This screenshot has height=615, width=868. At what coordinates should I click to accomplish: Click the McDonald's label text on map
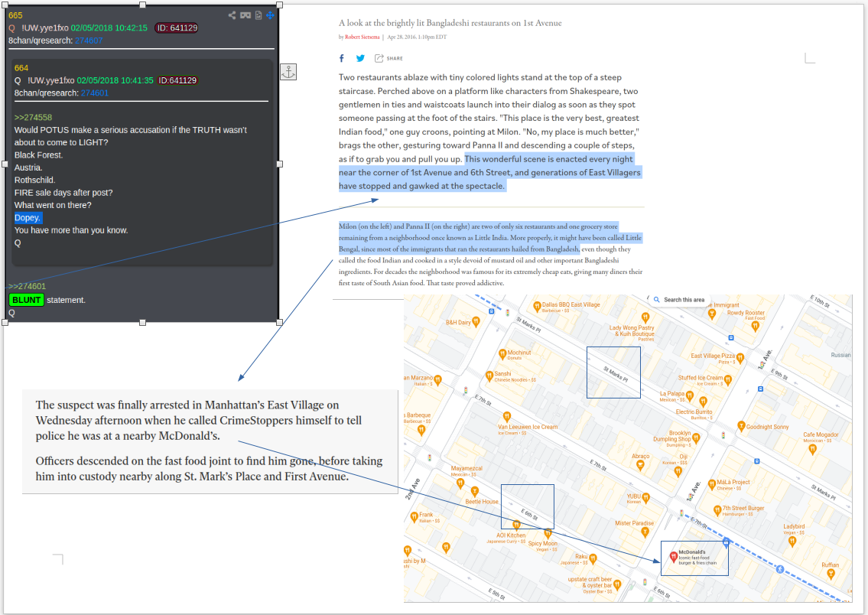[692, 552]
